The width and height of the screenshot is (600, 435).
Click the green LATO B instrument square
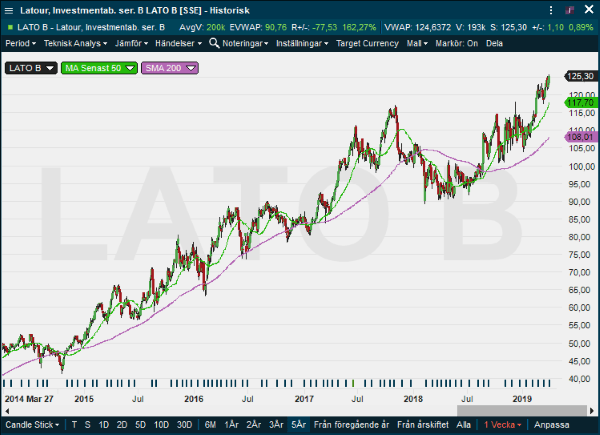pyautogui.click(x=10, y=27)
